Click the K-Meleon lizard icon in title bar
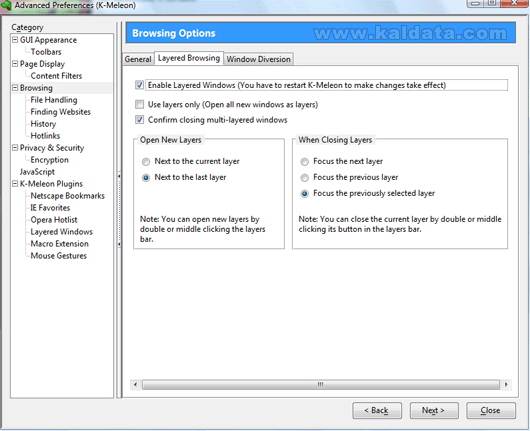The width and height of the screenshot is (530, 431). [6, 5]
